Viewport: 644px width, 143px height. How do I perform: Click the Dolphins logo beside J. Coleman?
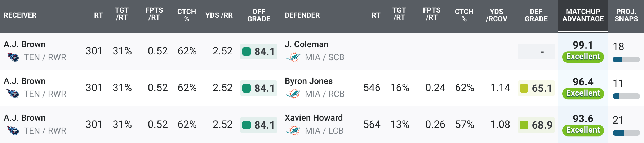[x=293, y=57]
